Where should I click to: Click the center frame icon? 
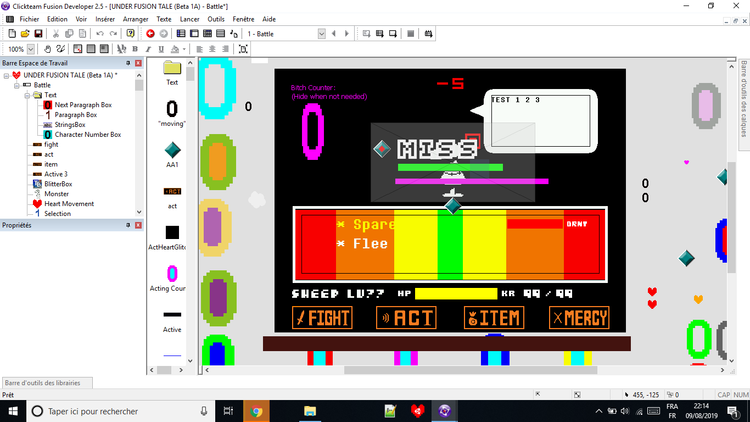pyautogui.click(x=243, y=49)
